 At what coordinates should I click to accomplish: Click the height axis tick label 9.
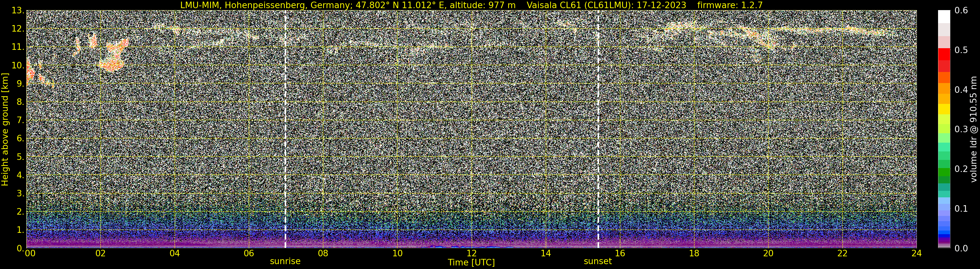(20, 83)
